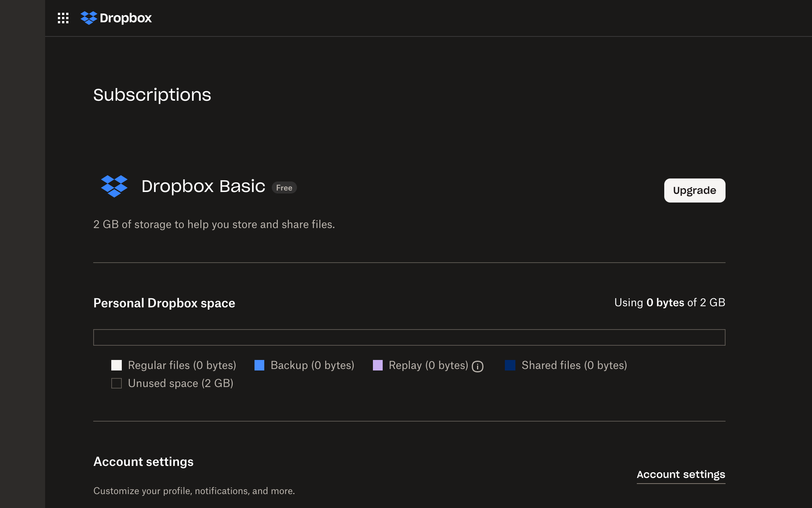This screenshot has height=508, width=812.
Task: Click the Account settings section heading
Action: (143, 462)
